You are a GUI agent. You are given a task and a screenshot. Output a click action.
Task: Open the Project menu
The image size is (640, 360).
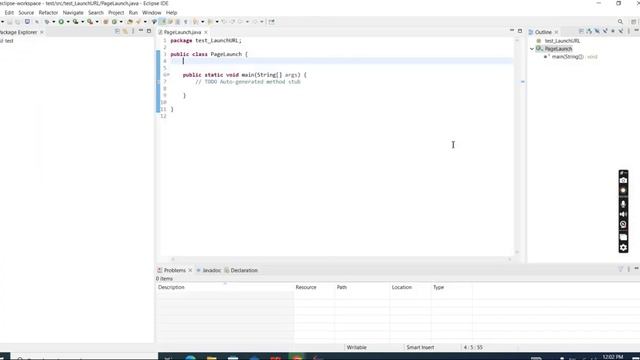(116, 13)
